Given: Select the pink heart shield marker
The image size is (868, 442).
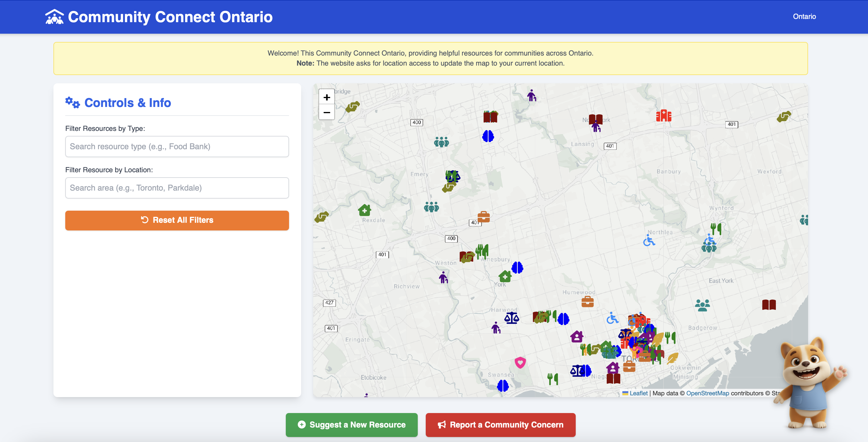Looking at the screenshot, I should point(520,363).
